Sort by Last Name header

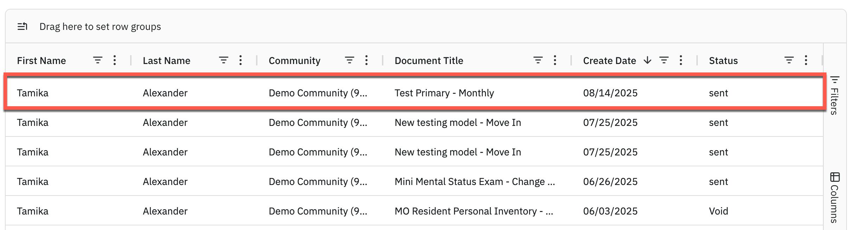[166, 61]
